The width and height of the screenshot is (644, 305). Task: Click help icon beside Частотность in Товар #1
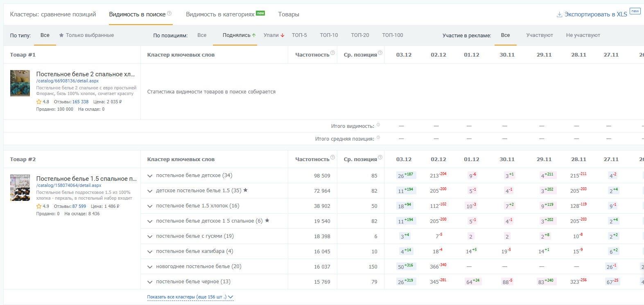tap(332, 53)
